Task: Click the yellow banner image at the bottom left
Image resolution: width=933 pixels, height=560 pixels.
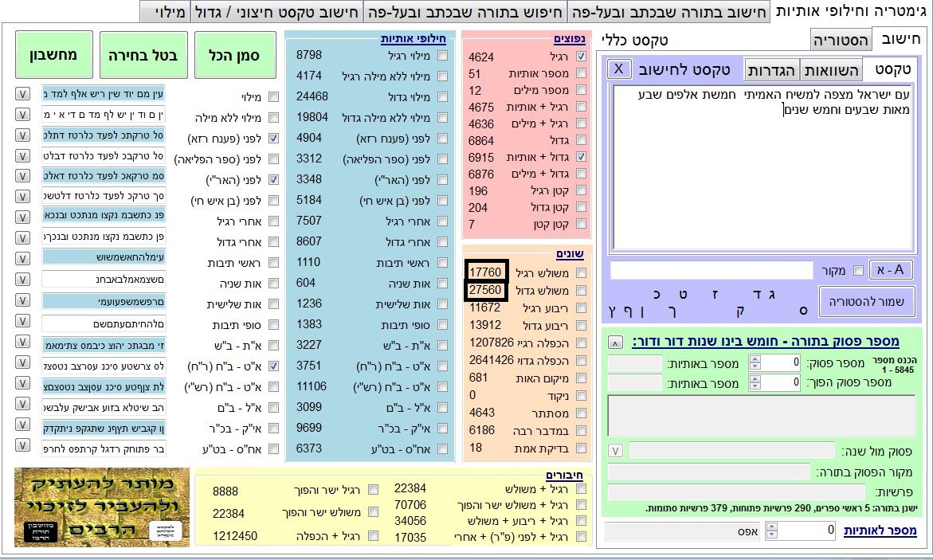Action: click(x=102, y=507)
